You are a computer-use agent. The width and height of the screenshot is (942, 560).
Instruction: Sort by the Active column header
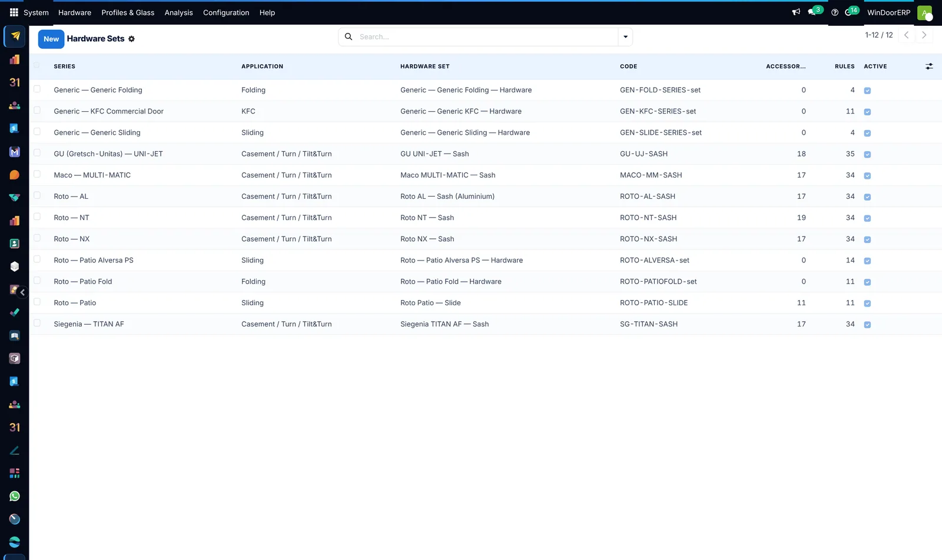(875, 66)
